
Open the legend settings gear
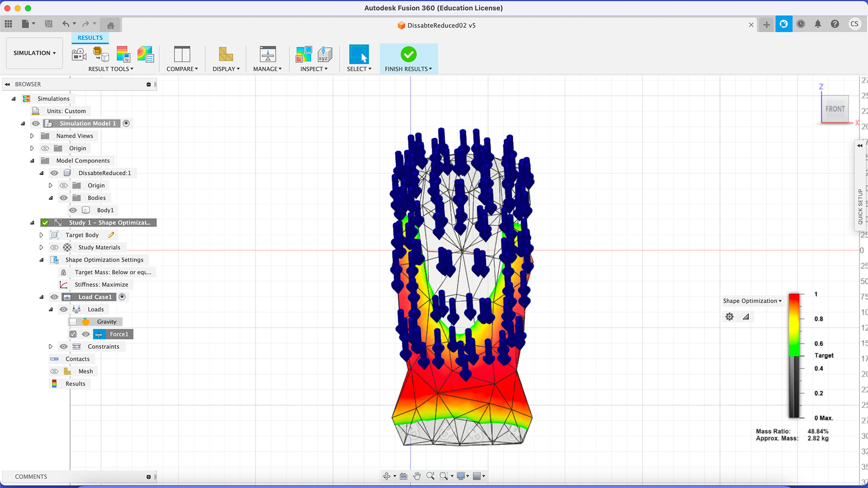point(729,317)
